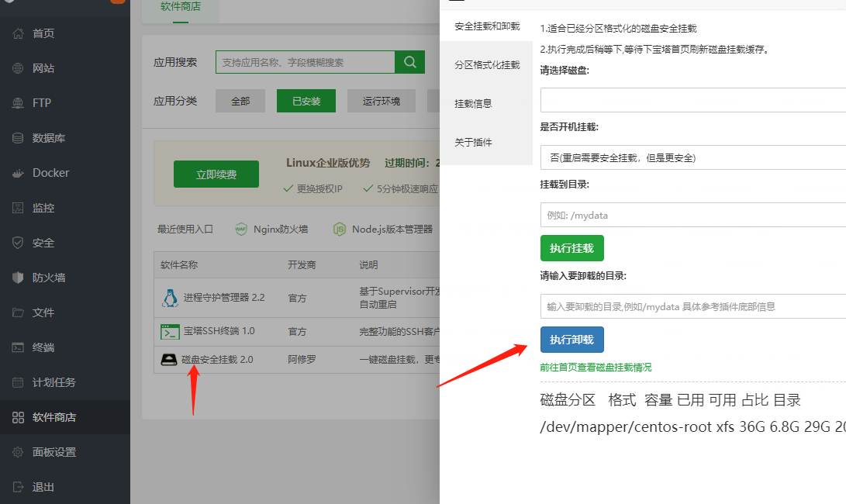Click 进程守护管理器 2.2 software name
The width and height of the screenshot is (846, 504).
(x=224, y=297)
